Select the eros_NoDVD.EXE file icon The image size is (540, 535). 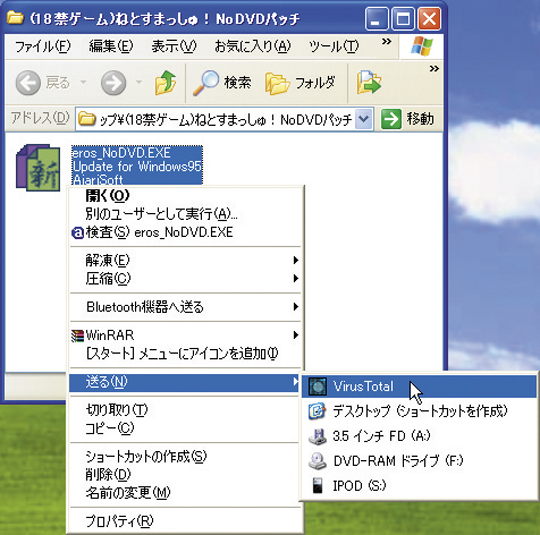[38, 167]
